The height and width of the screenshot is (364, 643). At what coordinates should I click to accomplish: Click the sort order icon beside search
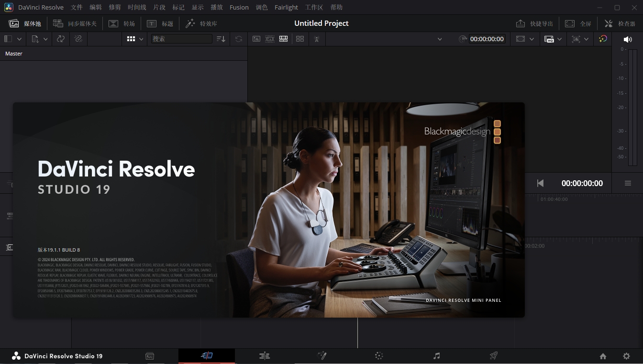[221, 39]
